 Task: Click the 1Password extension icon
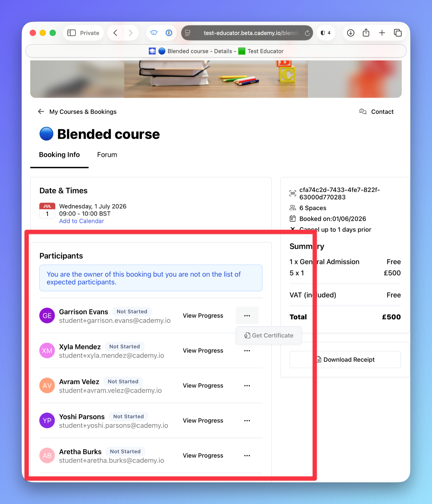point(169,33)
